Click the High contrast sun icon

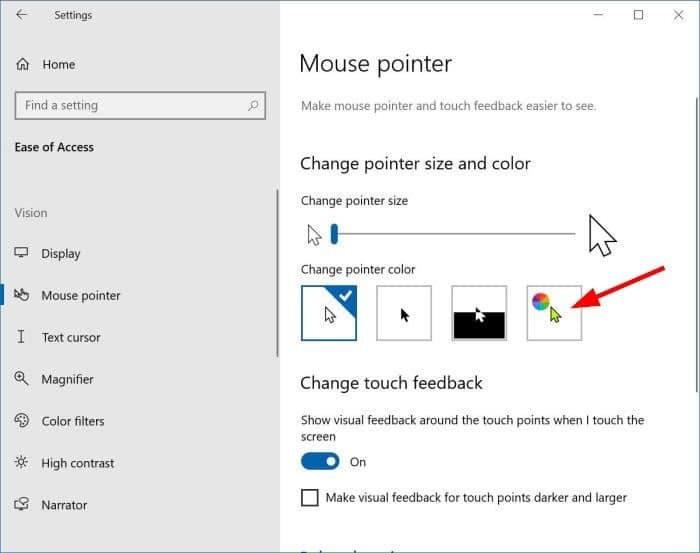(21, 462)
